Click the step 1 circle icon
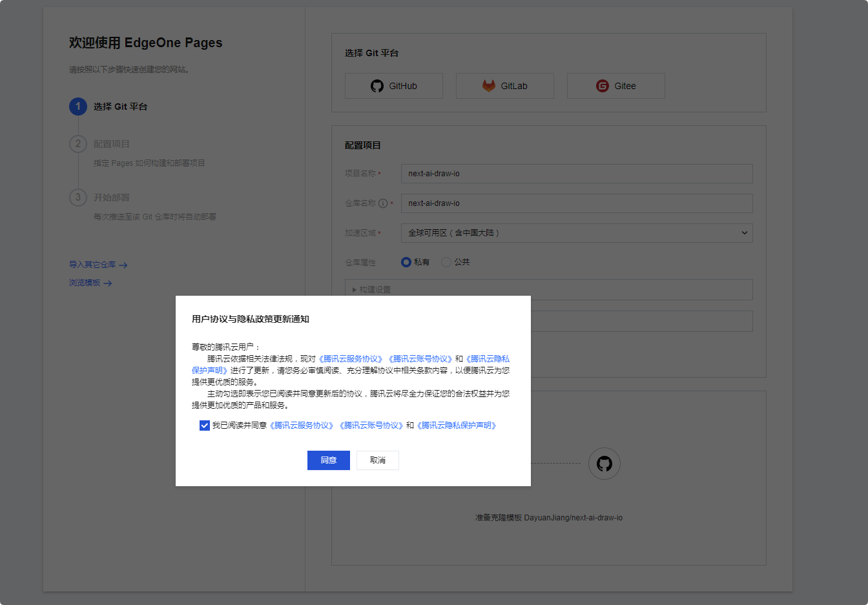The height and width of the screenshot is (605, 868). point(78,107)
